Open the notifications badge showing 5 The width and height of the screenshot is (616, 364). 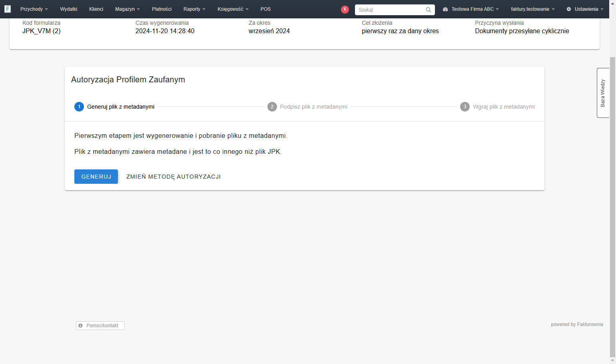click(345, 10)
